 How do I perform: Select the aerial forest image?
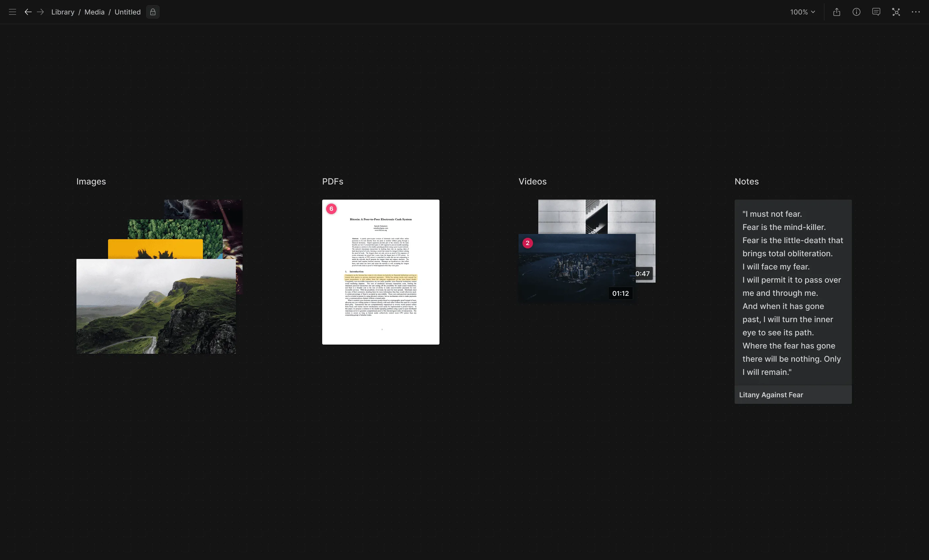pos(175,229)
